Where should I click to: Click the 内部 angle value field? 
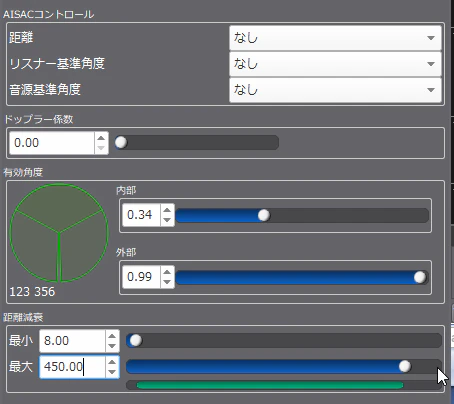[141, 215]
